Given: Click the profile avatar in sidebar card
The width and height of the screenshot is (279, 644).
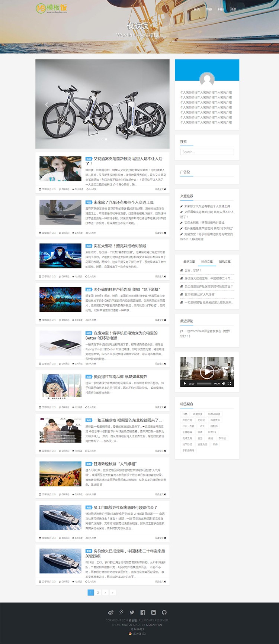Looking at the screenshot, I should point(207,80).
